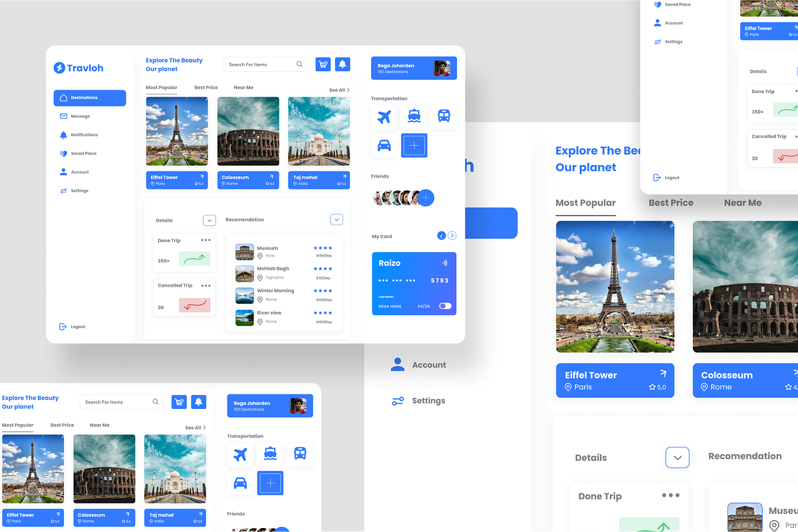Open the Raizo credit card
This screenshot has height=532, width=798.
(x=414, y=283)
